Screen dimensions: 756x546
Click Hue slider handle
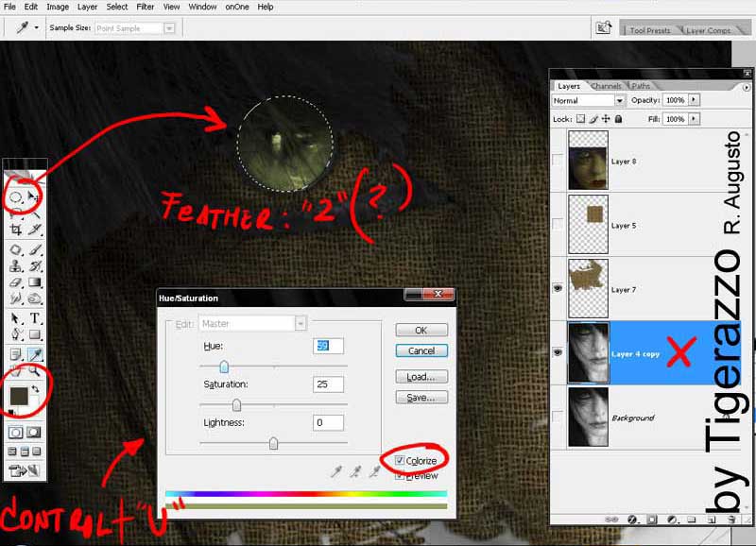click(x=224, y=367)
